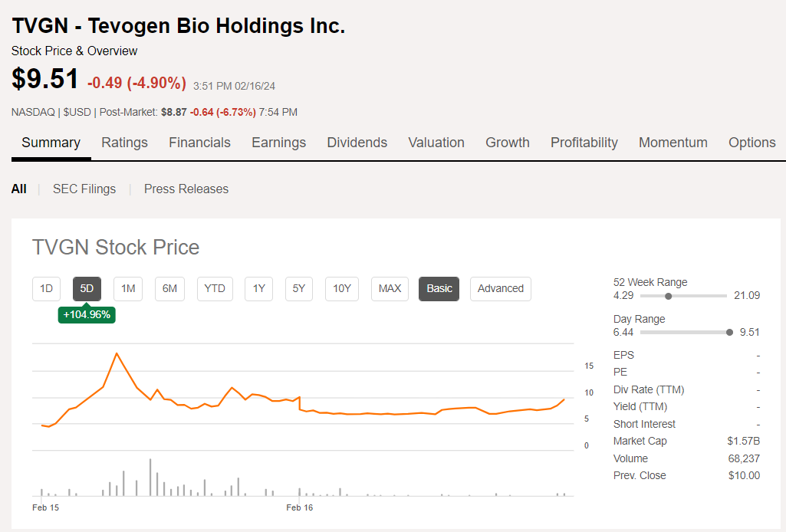The image size is (786, 532).
Task: Select the Momentum tab
Action: pos(673,143)
